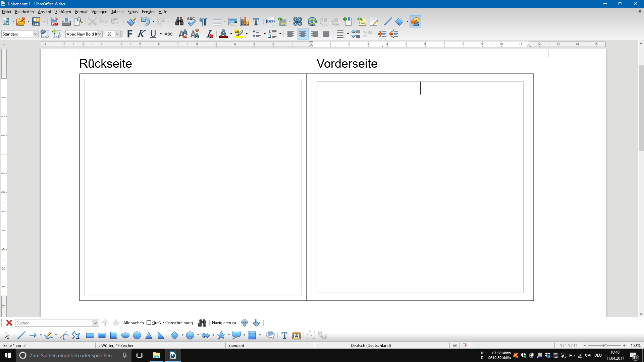This screenshot has height=362, width=644.
Task: Toggle underline formatting
Action: 153,34
